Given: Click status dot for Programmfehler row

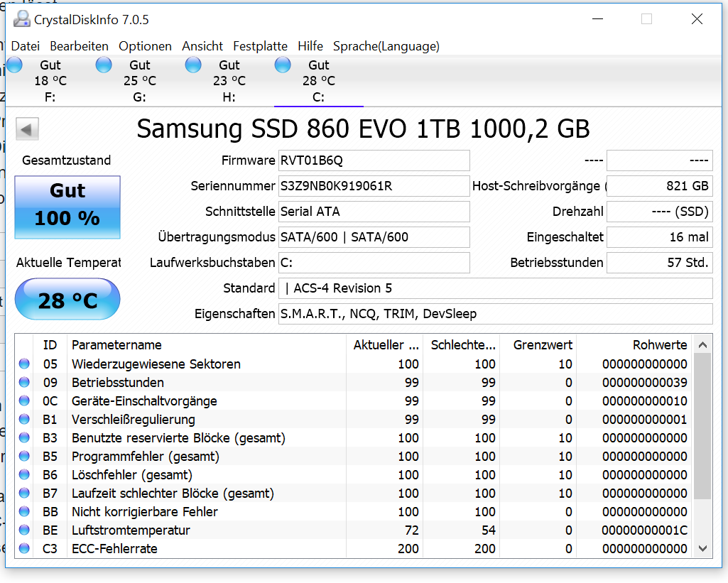Looking at the screenshot, I should coord(24,457).
